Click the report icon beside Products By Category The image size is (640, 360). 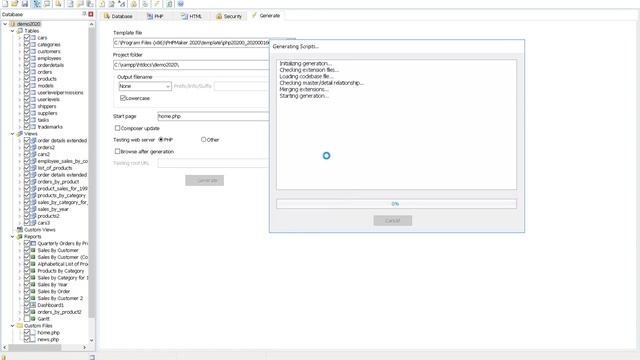pyautogui.click(x=33, y=271)
